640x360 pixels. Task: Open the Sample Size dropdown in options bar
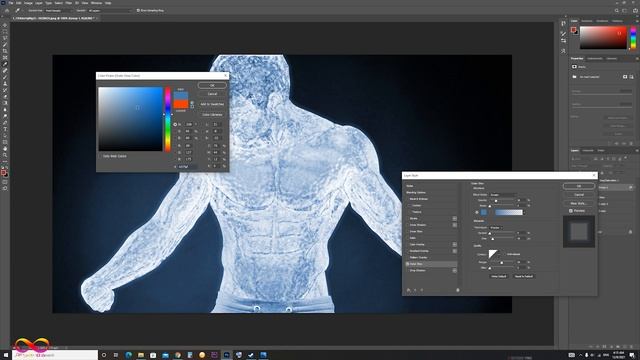click(59, 11)
